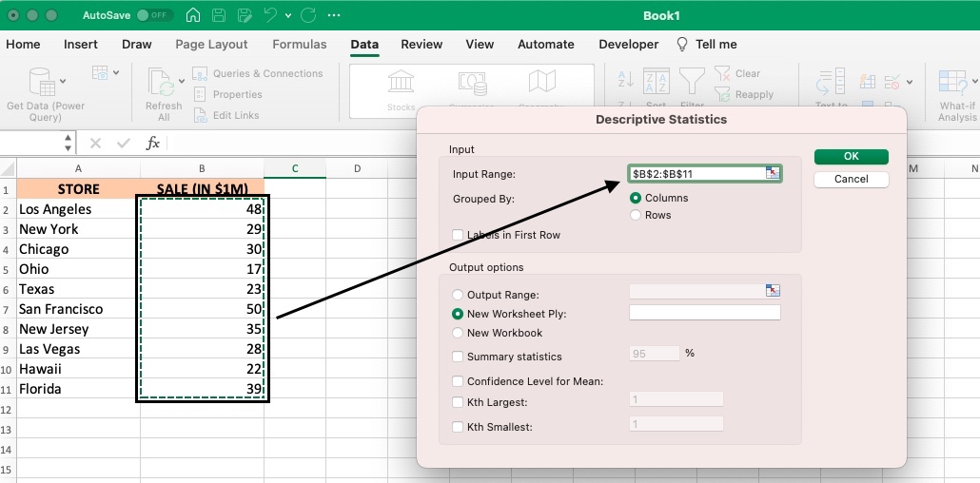Select the Geography data type icon

click(x=542, y=82)
